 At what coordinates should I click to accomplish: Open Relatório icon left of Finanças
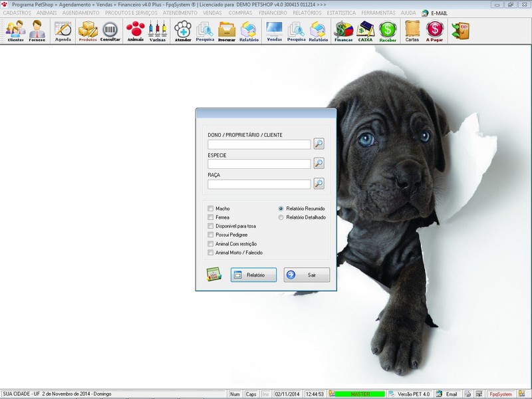pos(319,31)
